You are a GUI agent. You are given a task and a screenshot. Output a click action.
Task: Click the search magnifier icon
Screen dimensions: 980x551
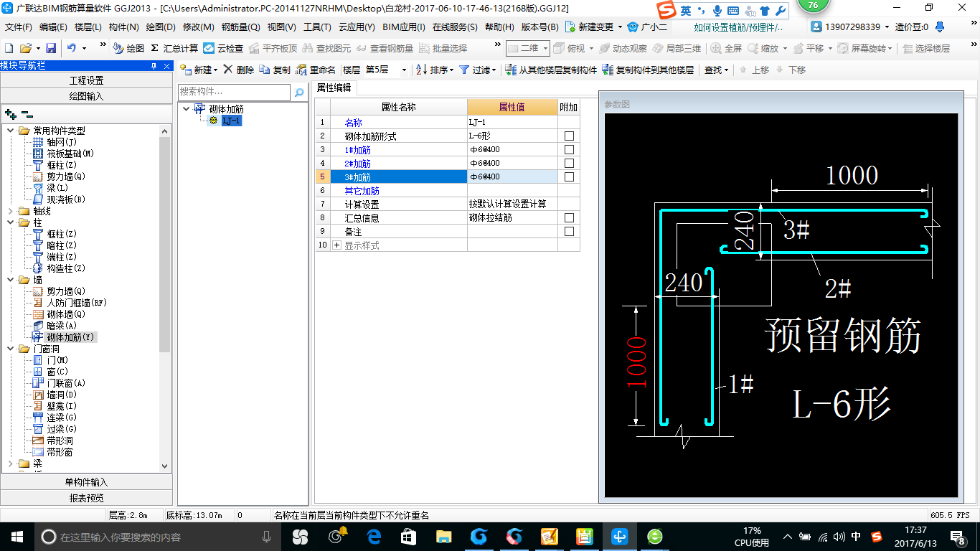point(299,93)
